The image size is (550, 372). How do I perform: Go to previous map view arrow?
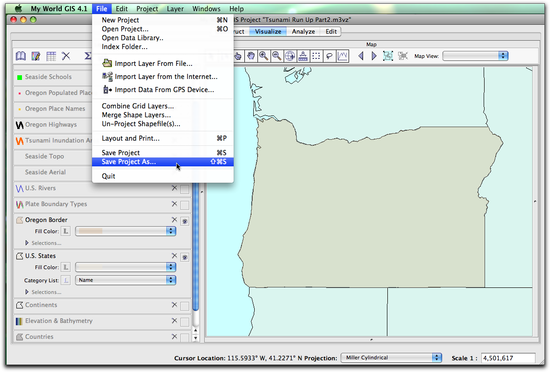[x=361, y=56]
